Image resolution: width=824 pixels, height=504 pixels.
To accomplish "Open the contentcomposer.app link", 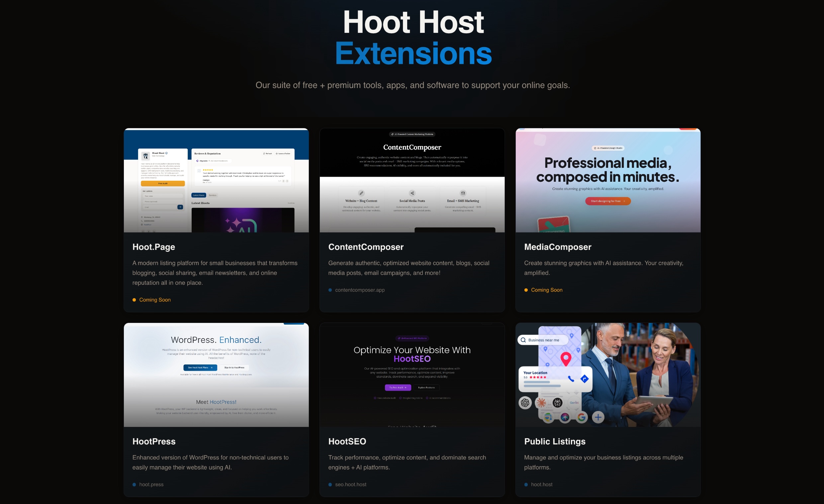I will click(359, 290).
